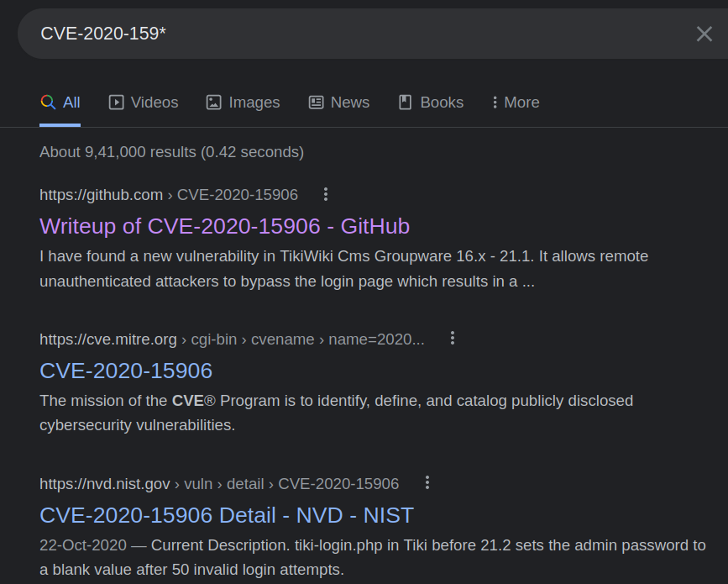
Task: Click the Images picture icon
Action: point(214,103)
